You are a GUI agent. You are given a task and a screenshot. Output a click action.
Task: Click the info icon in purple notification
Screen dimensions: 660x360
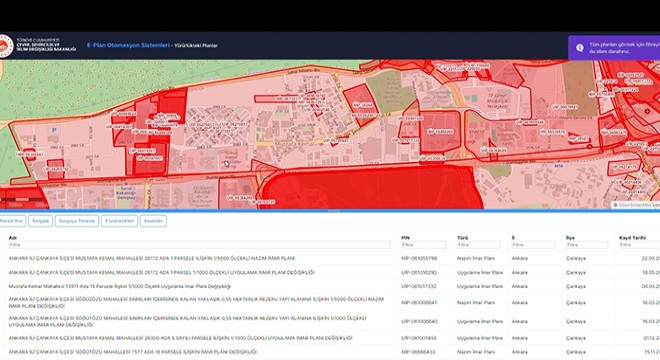pos(580,48)
